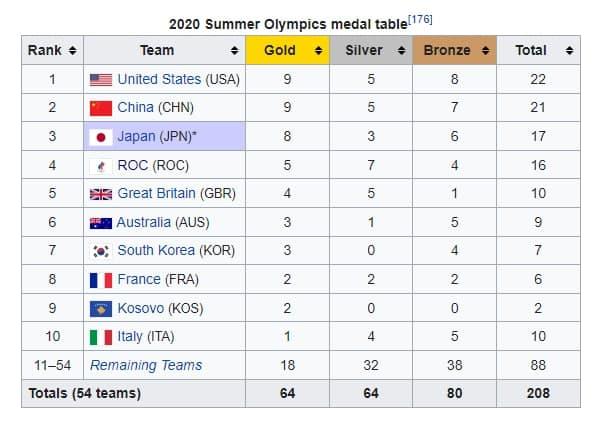The height and width of the screenshot is (428, 603).
Task: Click the Australia flag icon
Action: (x=101, y=223)
